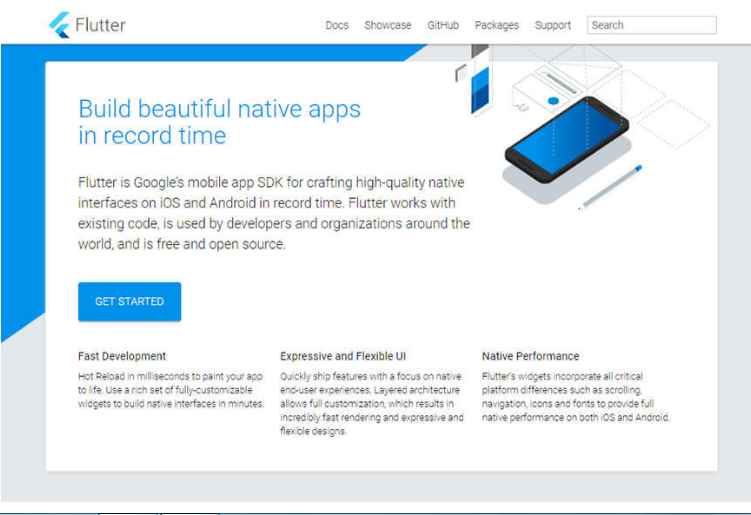Go to the GitHub link
This screenshot has height=515, width=751.
tap(443, 25)
